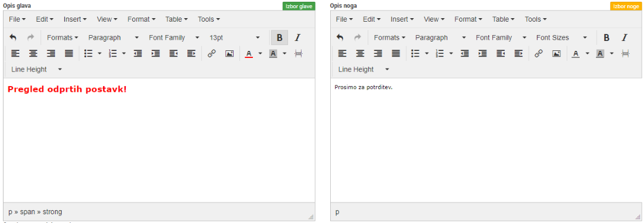644x223 pixels.
Task: Insert page break in Opis noga editor
Action: coord(625,53)
